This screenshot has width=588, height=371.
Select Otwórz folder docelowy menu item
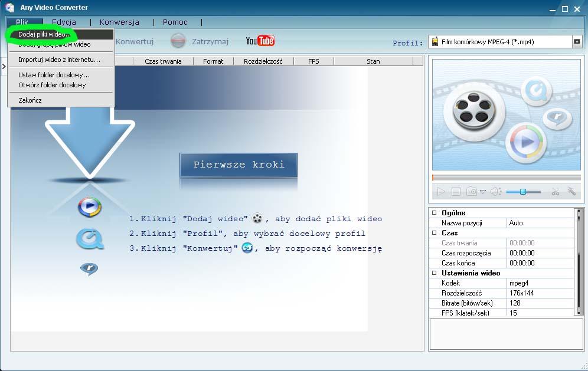click(61, 85)
